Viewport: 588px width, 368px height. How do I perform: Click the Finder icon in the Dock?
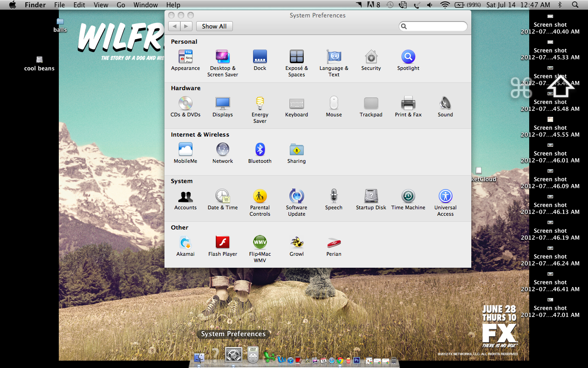(x=199, y=358)
